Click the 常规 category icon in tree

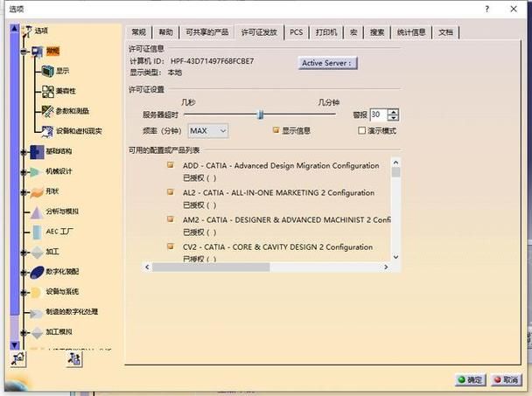[x=38, y=52]
